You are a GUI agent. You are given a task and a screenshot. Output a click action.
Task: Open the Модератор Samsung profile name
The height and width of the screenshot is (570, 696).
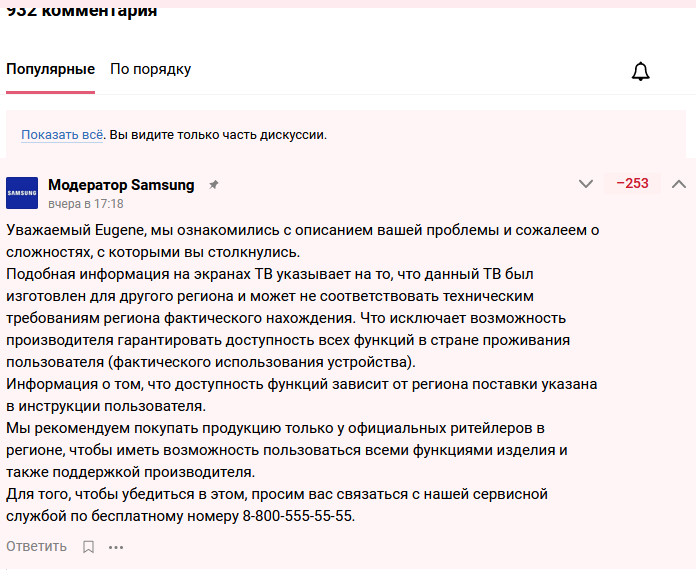point(121,184)
